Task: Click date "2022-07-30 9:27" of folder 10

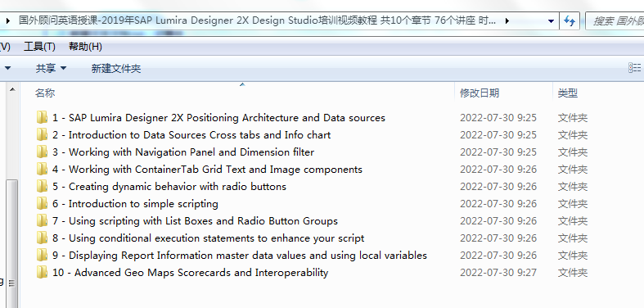Action: [x=498, y=273]
